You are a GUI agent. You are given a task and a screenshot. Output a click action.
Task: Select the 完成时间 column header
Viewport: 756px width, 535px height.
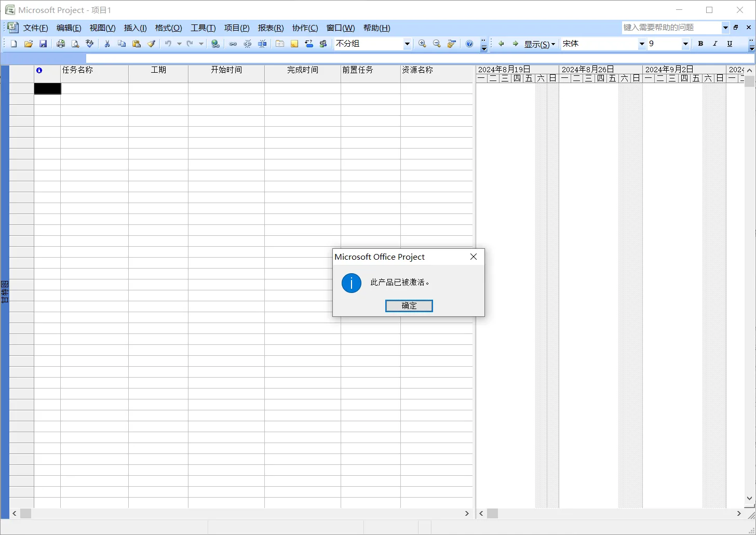tap(303, 74)
